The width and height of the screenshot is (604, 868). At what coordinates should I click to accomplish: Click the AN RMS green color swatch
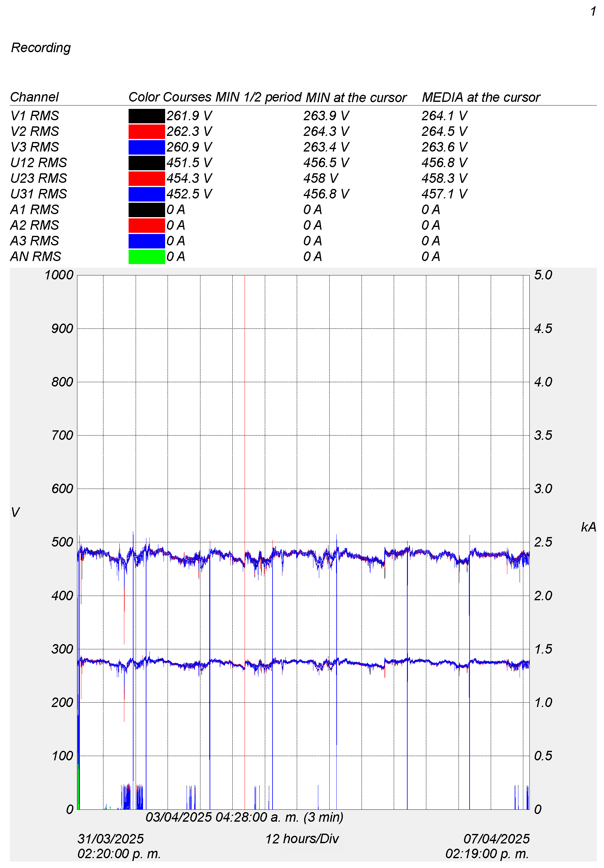(146, 257)
